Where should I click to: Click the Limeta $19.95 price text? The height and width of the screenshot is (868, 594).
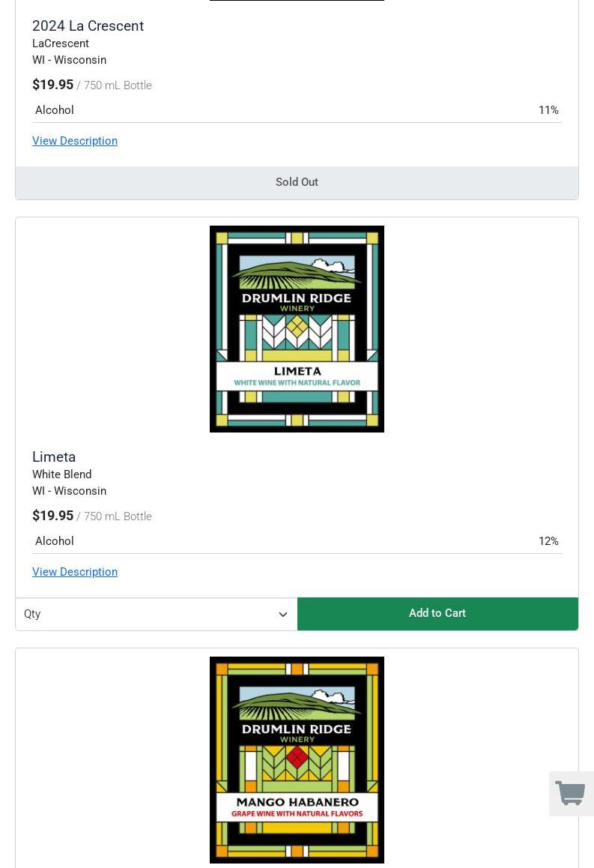click(x=53, y=516)
